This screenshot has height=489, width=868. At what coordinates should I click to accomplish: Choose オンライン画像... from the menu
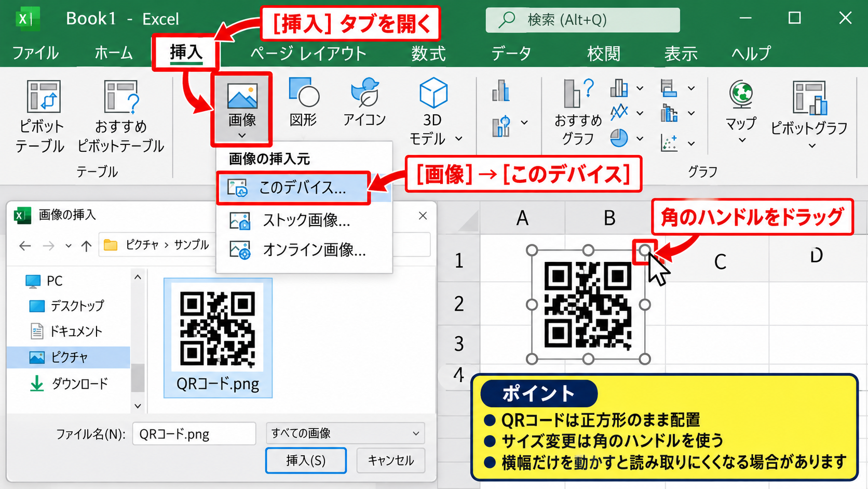[x=304, y=250]
